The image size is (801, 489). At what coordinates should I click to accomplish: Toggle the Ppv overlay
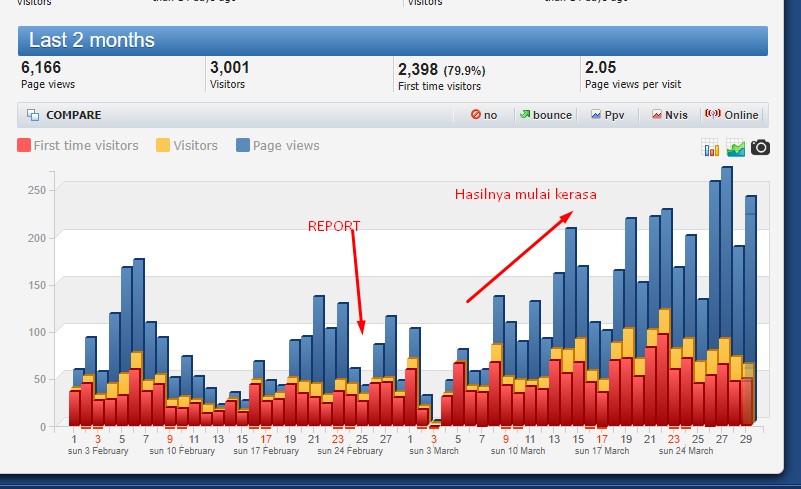click(607, 115)
